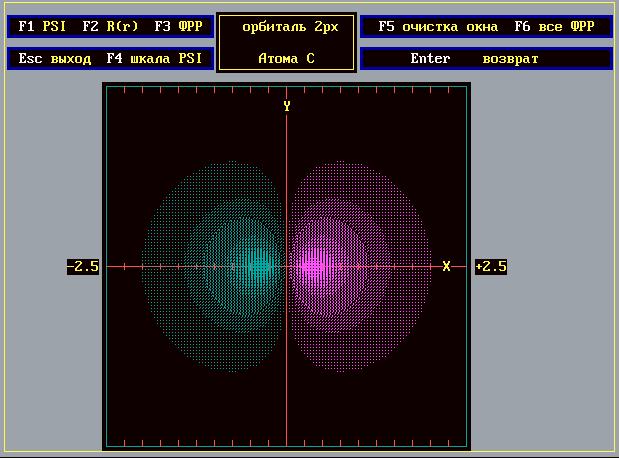Click the Y axis label in the plot
This screenshot has height=458, width=619.
click(x=287, y=106)
